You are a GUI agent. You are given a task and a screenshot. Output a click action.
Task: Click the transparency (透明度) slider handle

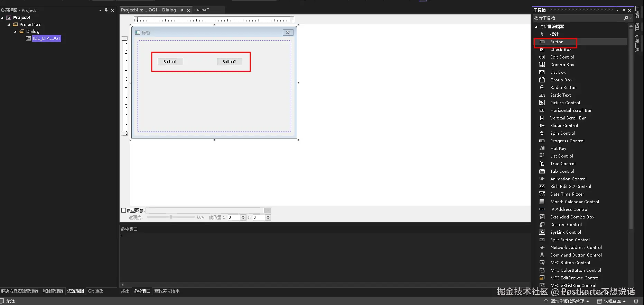click(x=171, y=217)
